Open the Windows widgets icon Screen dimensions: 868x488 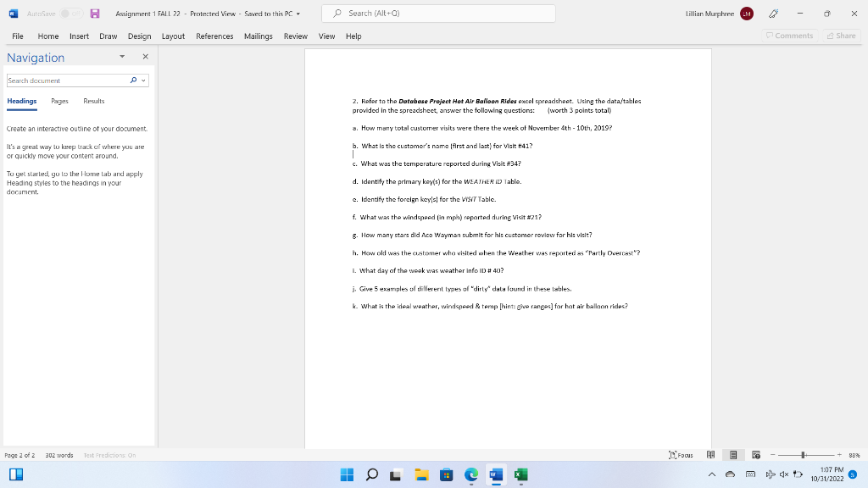click(16, 474)
